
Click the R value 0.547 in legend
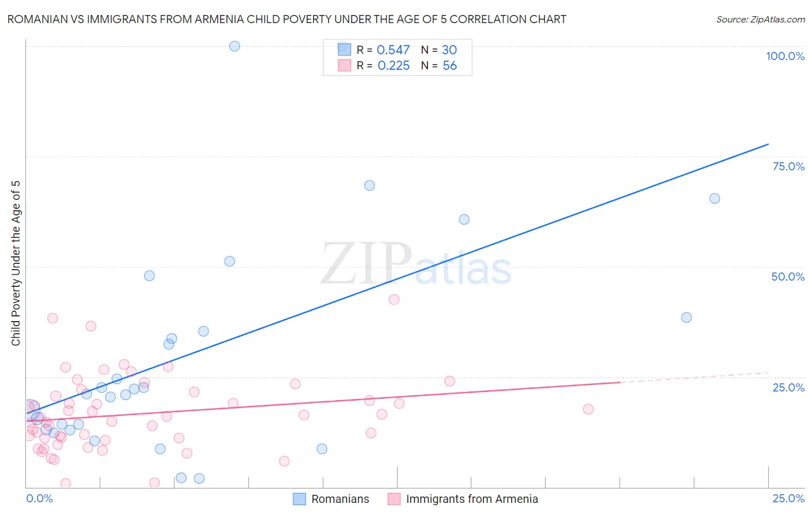click(393, 50)
